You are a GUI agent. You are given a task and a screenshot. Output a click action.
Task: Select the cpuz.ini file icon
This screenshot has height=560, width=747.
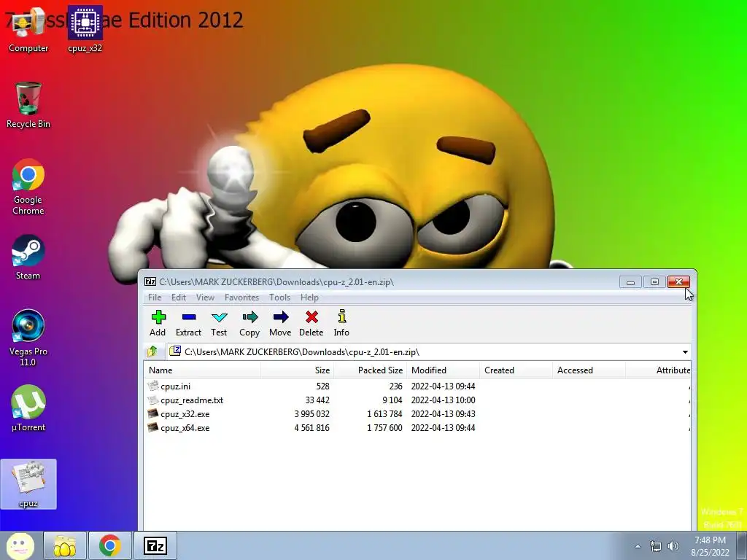coord(153,386)
